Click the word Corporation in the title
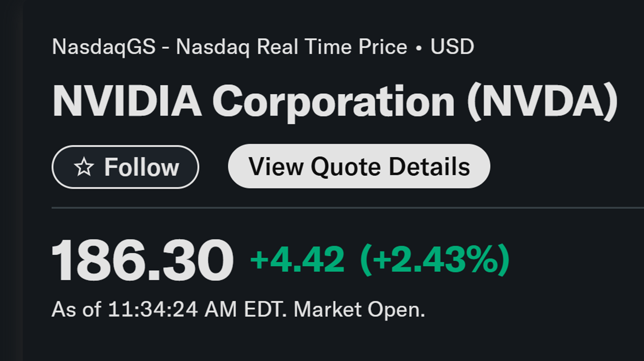The height and width of the screenshot is (361, 644). 334,102
